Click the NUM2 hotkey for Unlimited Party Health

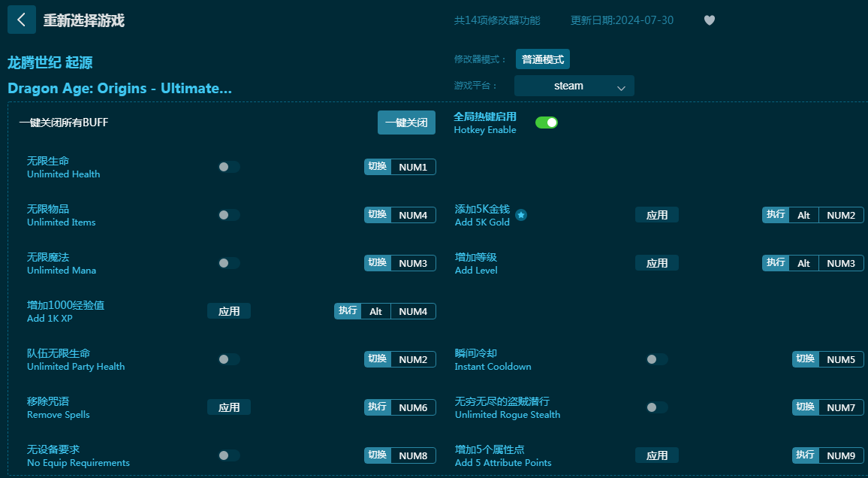click(x=399, y=359)
